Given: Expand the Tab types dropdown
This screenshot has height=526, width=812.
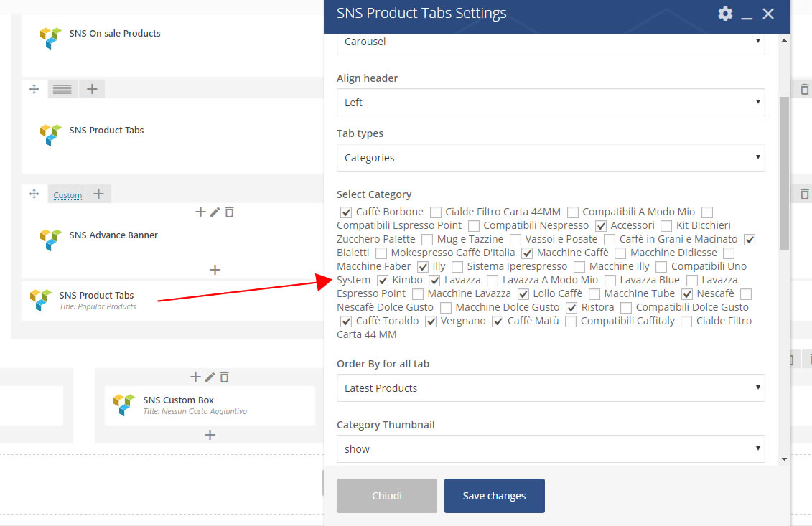Looking at the screenshot, I should pos(550,158).
